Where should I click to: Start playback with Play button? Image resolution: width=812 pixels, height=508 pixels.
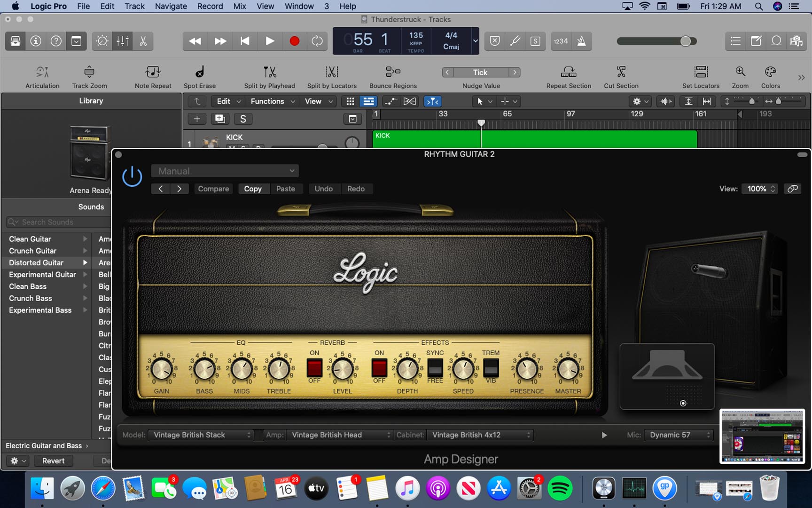point(270,41)
